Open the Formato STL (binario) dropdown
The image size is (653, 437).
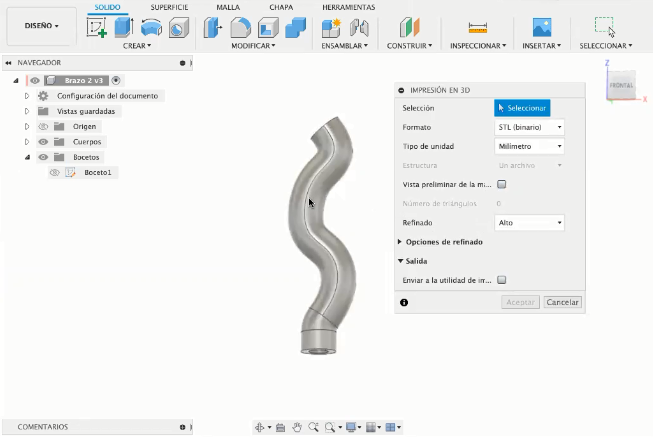tap(529, 127)
